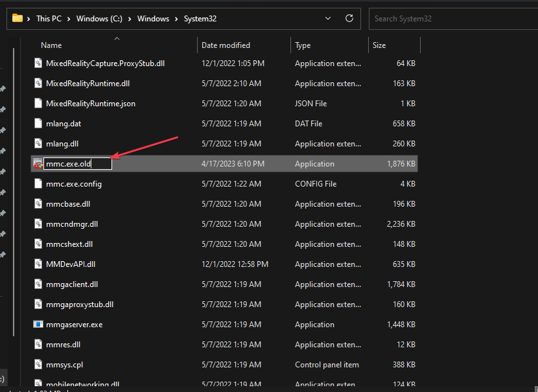Expand the chevron before This PC in address bar
The width and height of the screenshot is (538, 392).
coord(29,19)
